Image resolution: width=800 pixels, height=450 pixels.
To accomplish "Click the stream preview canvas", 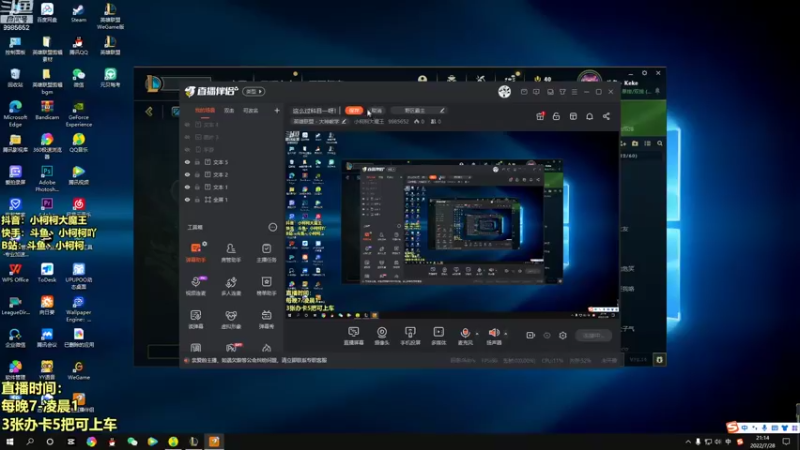I will (452, 225).
